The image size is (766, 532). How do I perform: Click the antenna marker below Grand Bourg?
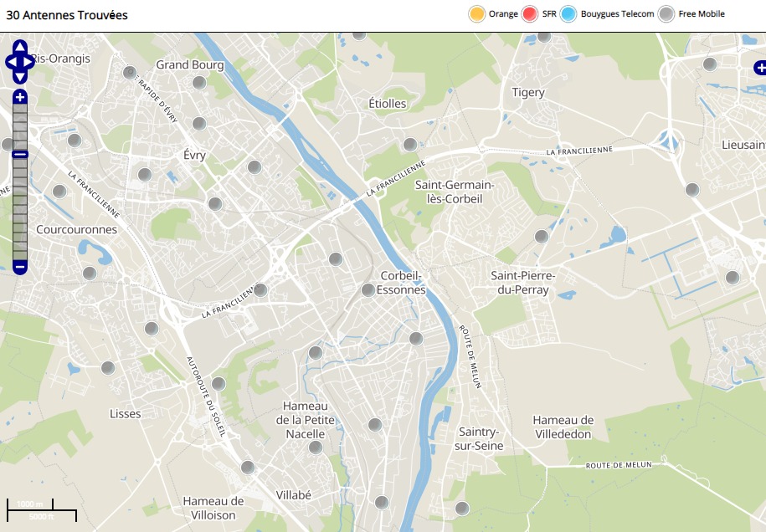(x=199, y=83)
